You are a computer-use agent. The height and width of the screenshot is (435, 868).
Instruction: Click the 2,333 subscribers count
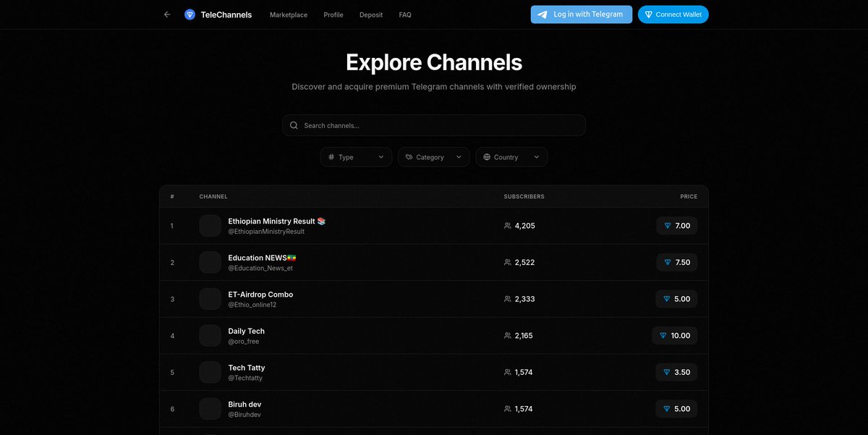(x=524, y=299)
